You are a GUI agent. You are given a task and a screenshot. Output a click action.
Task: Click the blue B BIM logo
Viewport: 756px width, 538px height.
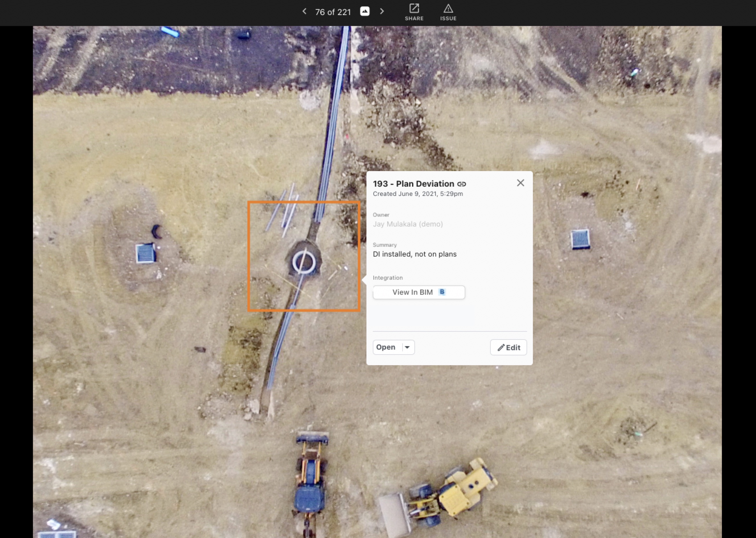(442, 292)
